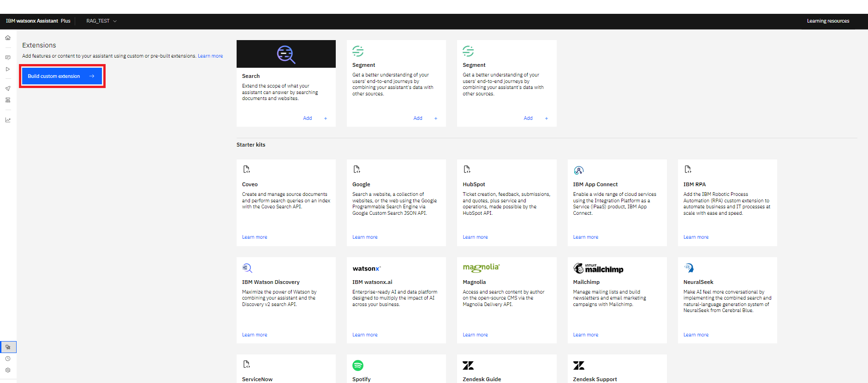Open Learn more on IBM App Connect card

(586, 237)
